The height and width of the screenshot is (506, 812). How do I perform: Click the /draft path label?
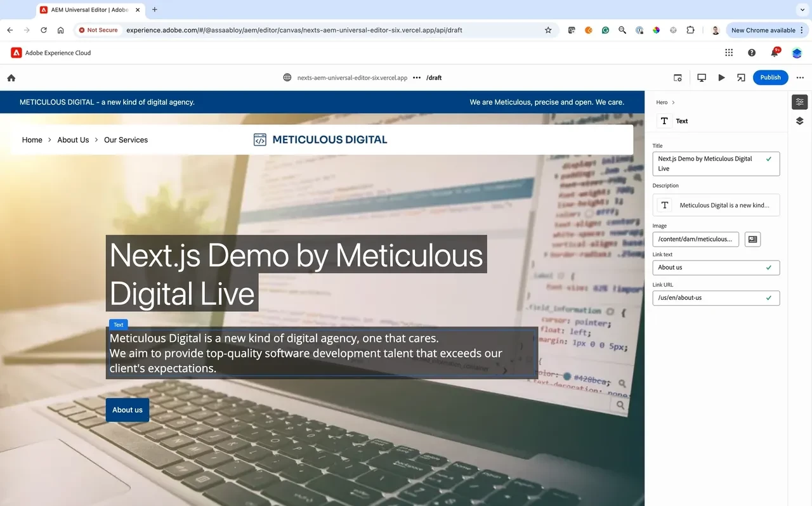click(x=434, y=77)
